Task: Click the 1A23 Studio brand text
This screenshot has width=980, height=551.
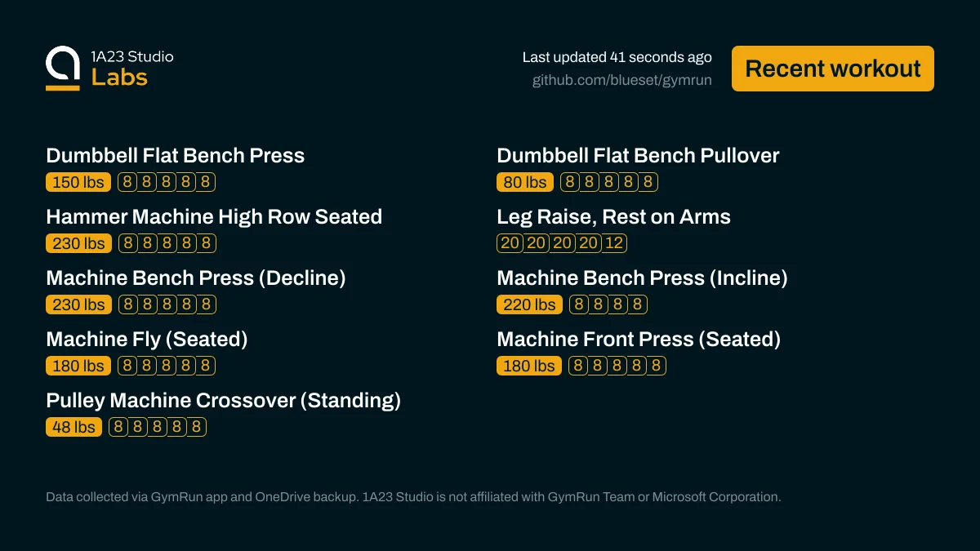Action: [132, 56]
